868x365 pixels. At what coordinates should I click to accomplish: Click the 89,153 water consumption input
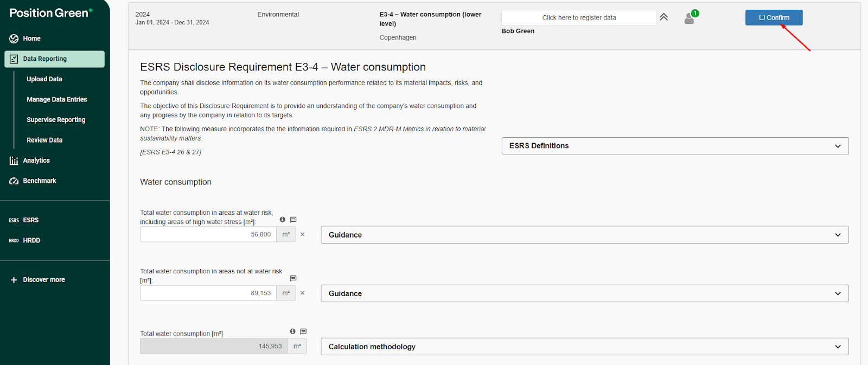[208, 293]
